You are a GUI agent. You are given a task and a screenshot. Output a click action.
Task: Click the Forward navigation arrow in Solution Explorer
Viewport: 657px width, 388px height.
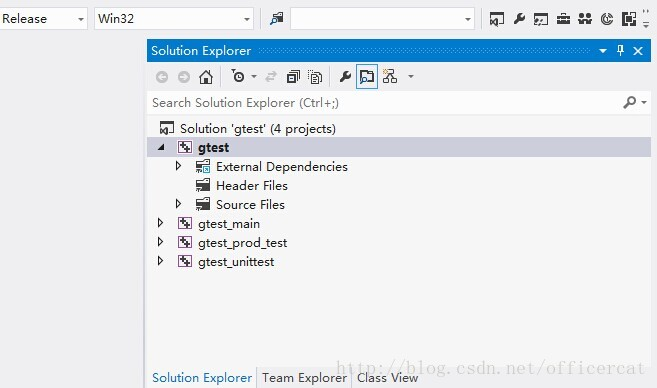(184, 77)
